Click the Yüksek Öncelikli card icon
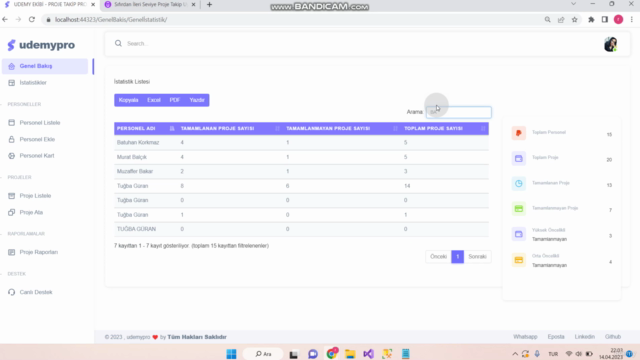 point(519,234)
